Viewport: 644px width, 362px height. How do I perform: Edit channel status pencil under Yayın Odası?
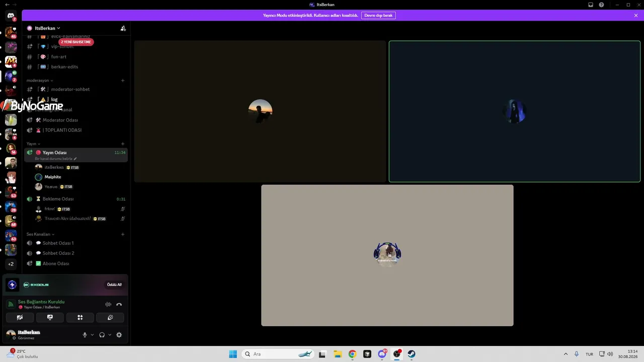[x=75, y=159]
